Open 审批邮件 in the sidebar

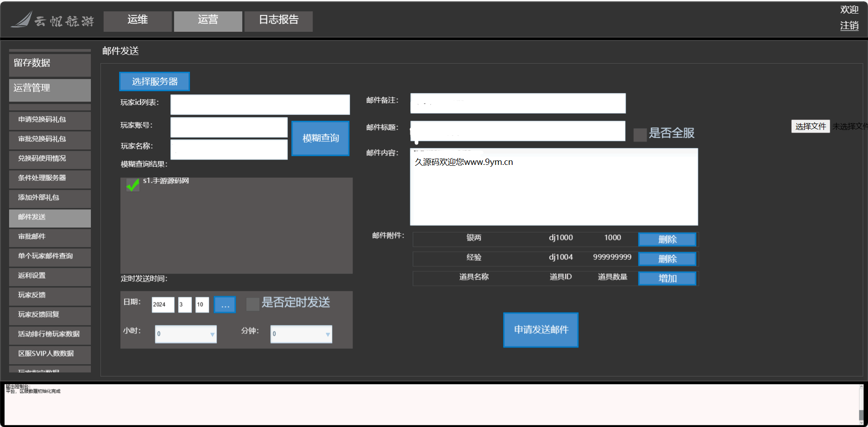tap(50, 237)
